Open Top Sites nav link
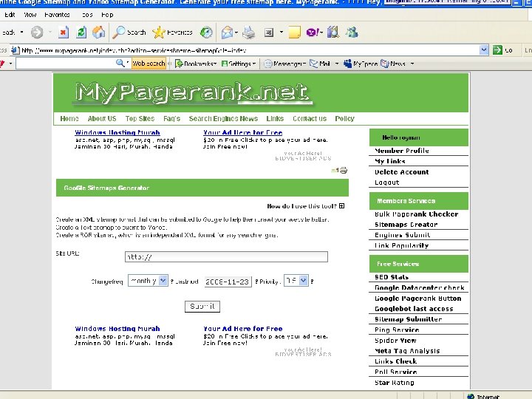This screenshot has height=399, width=532. pyautogui.click(x=140, y=118)
